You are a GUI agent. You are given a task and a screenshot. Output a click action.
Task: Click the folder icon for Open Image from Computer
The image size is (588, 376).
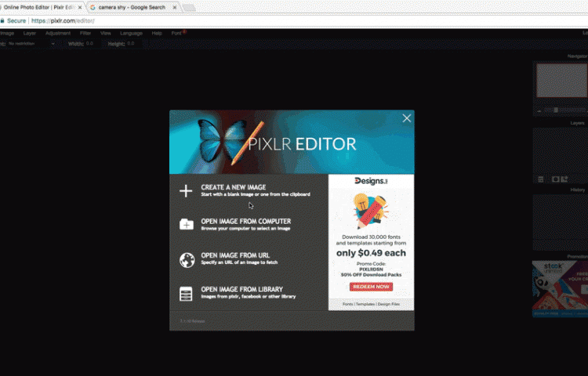click(x=187, y=224)
